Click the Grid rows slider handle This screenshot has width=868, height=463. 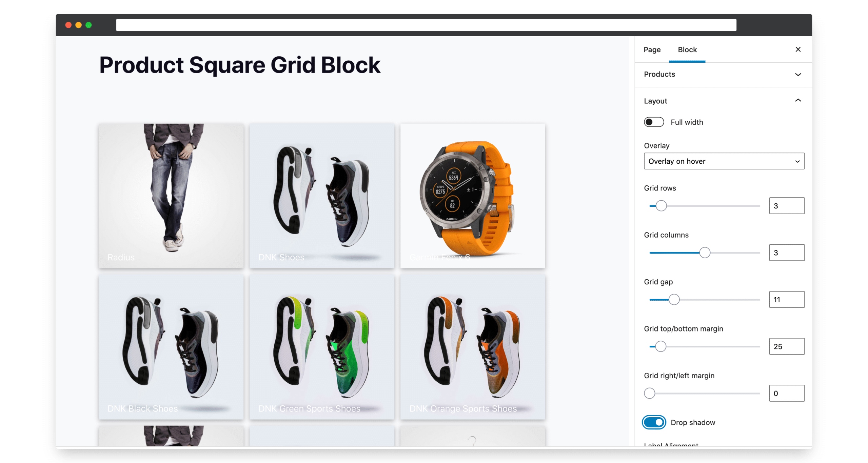tap(660, 206)
